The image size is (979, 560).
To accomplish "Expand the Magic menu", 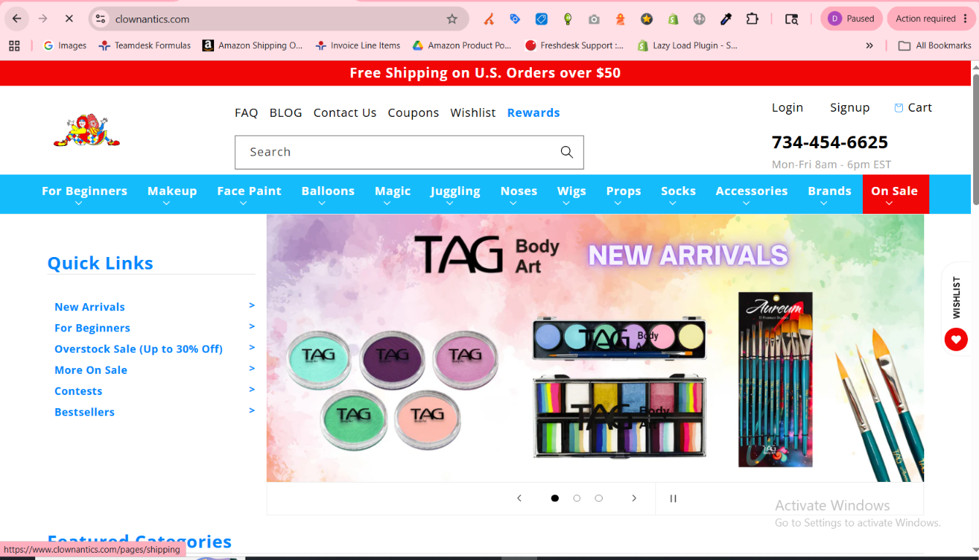I will (x=393, y=194).
